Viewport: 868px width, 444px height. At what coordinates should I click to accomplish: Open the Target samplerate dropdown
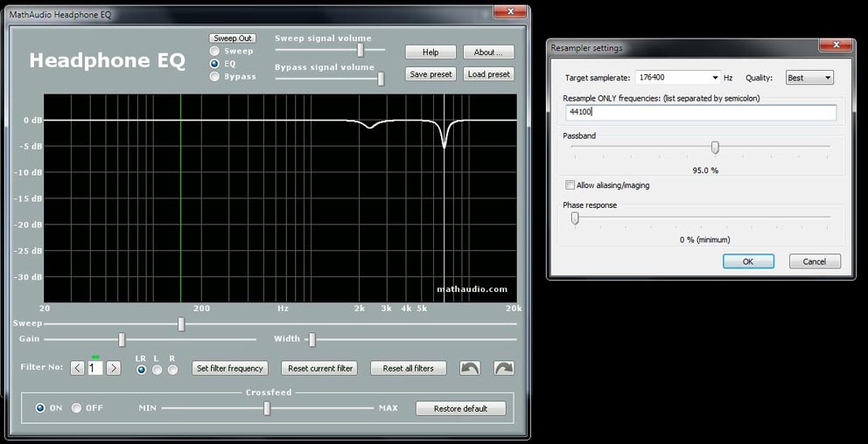pos(716,78)
